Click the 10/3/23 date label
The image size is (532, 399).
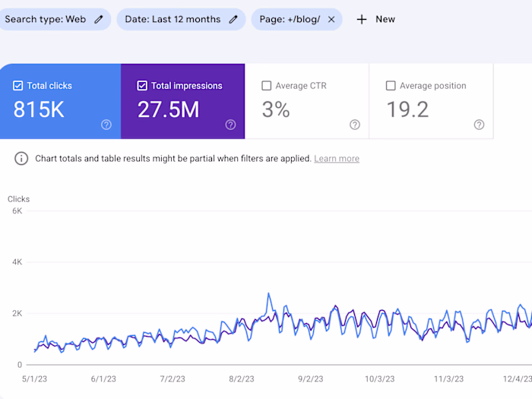(x=380, y=379)
